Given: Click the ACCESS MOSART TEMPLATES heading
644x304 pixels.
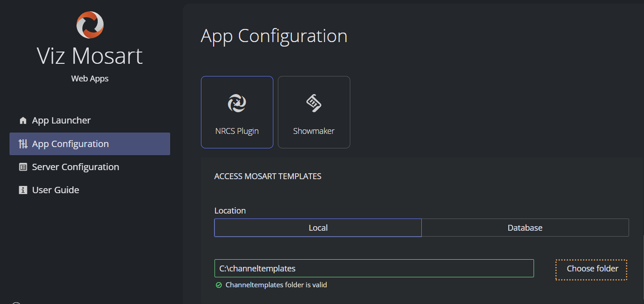Looking at the screenshot, I should [268, 176].
